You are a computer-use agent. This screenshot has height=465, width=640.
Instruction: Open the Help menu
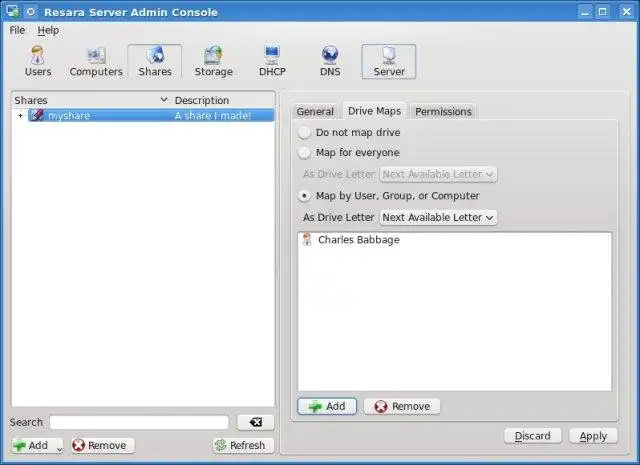pos(48,30)
